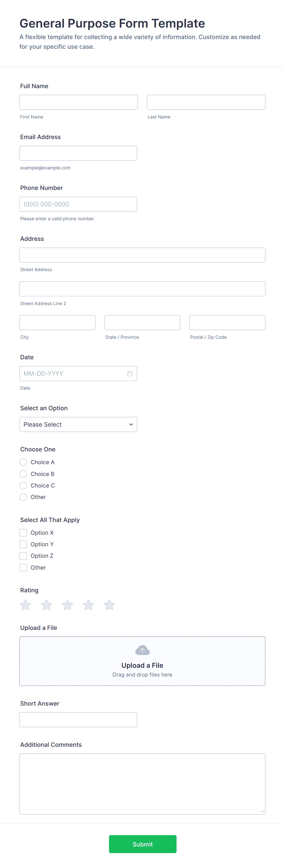282x868 pixels.
Task: Click the Short Answer input box
Action: pyautogui.click(x=78, y=720)
